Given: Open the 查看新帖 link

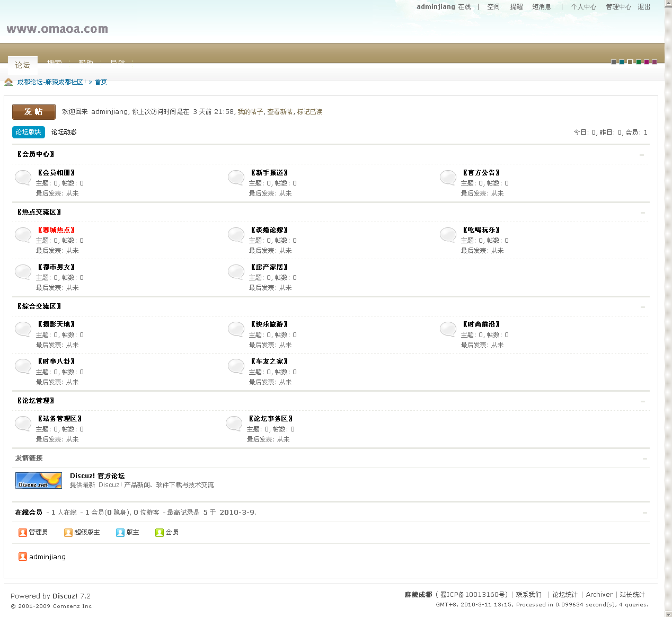Looking at the screenshot, I should coord(280,112).
